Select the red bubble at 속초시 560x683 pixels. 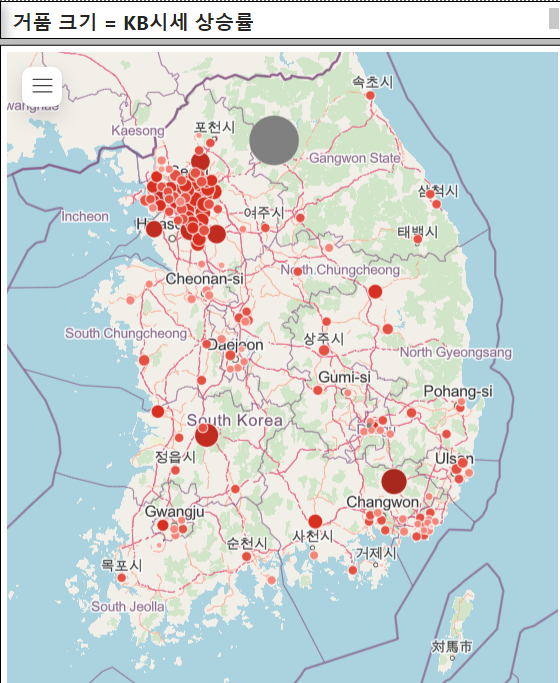[370, 95]
